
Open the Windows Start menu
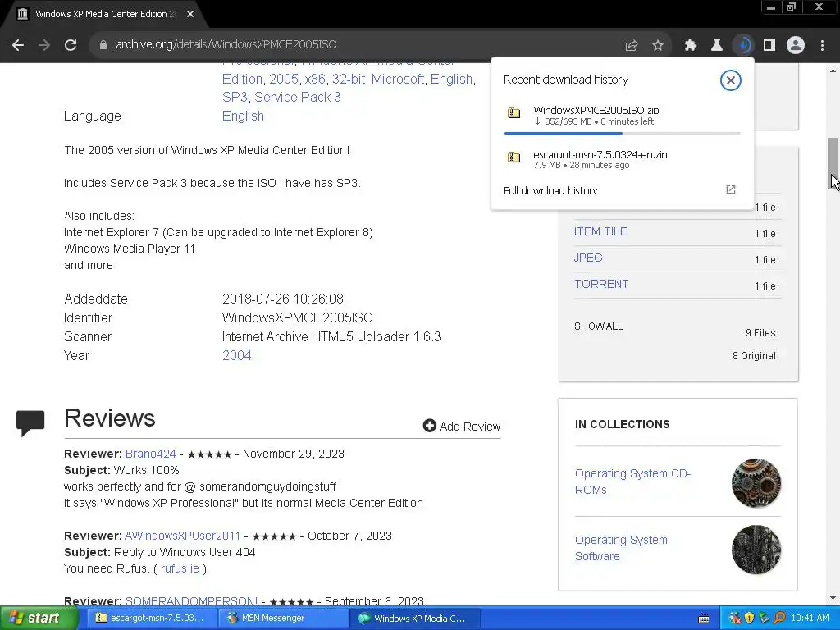click(x=39, y=619)
